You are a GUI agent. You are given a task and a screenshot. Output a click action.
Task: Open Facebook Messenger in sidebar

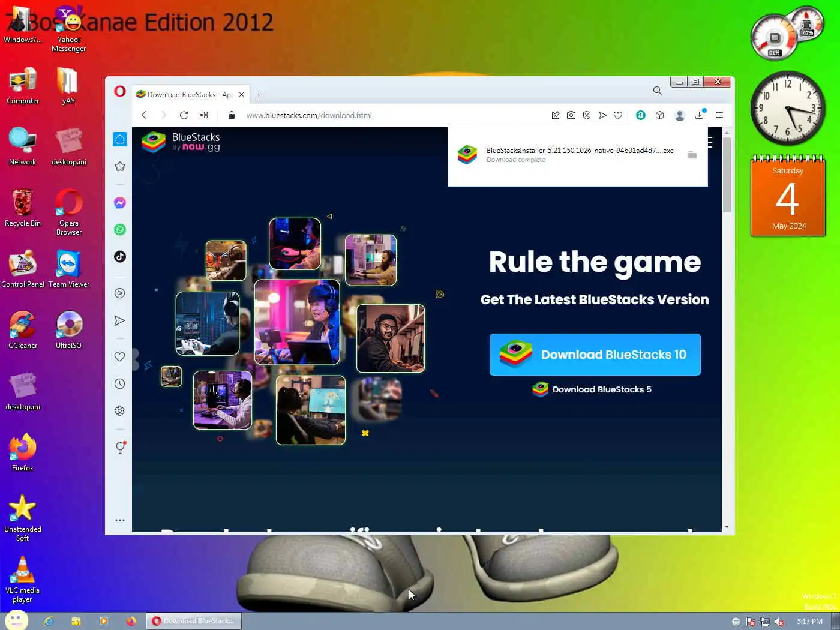[120, 203]
